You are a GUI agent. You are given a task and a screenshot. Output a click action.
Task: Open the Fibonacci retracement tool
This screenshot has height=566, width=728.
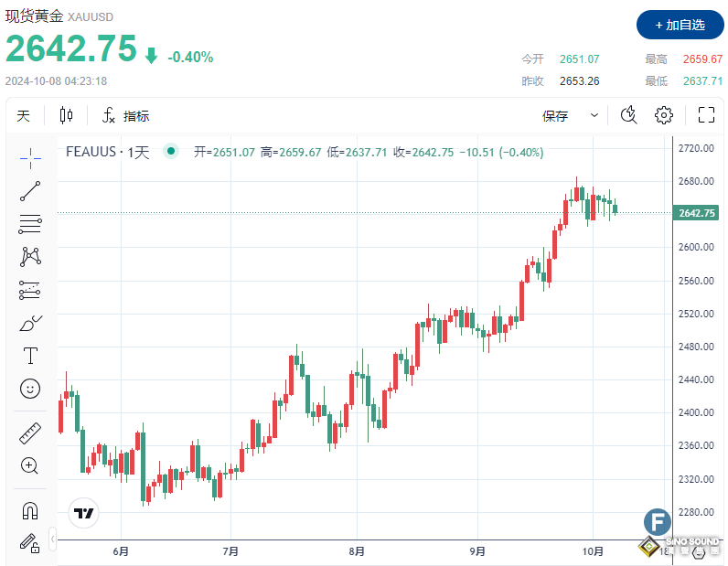30,224
